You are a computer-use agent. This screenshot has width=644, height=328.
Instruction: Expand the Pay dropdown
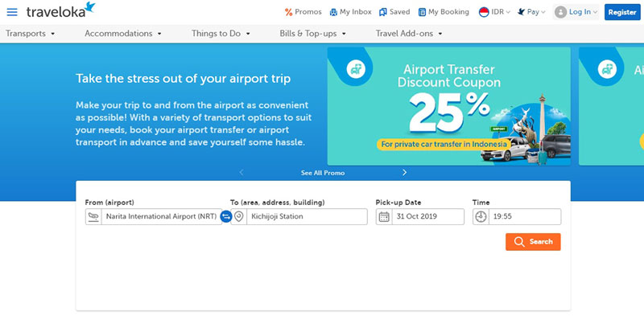531,12
